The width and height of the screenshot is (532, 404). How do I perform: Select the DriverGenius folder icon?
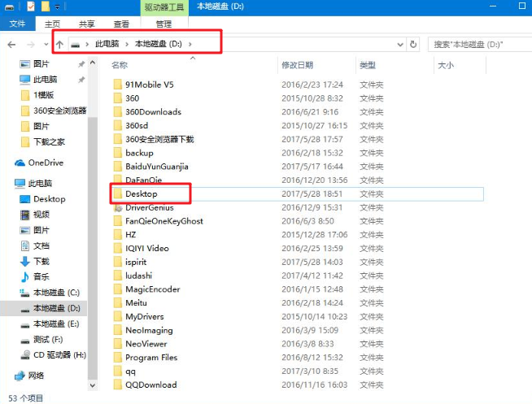tap(118, 207)
